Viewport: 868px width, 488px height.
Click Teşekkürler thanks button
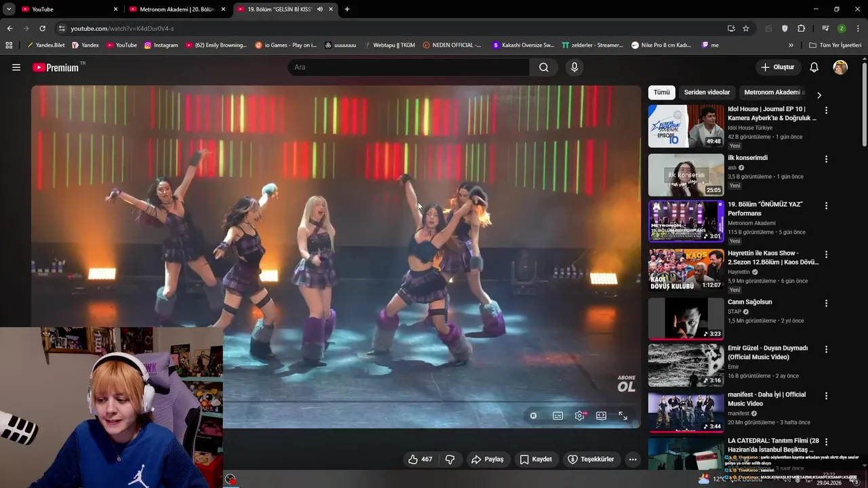click(x=591, y=460)
